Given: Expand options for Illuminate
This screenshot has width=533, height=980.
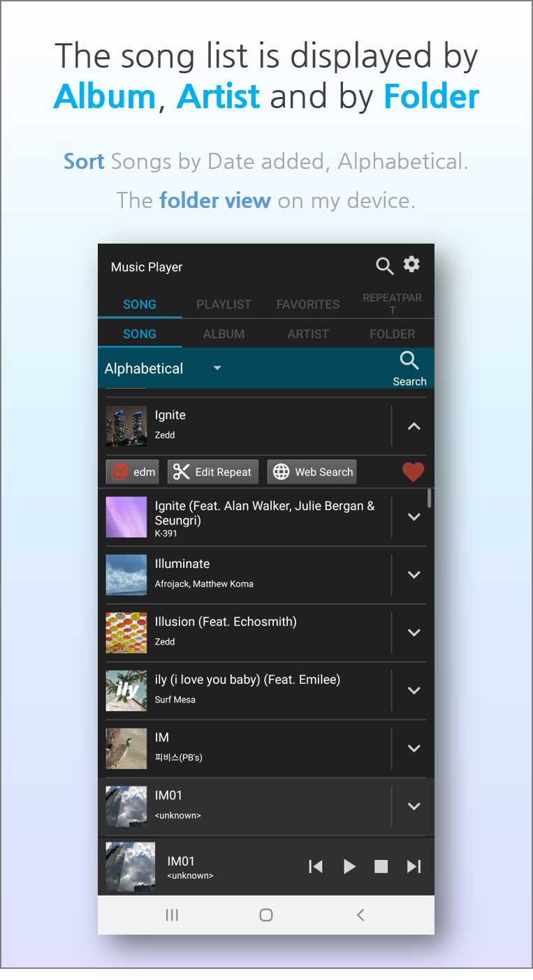Looking at the screenshot, I should click(x=414, y=574).
